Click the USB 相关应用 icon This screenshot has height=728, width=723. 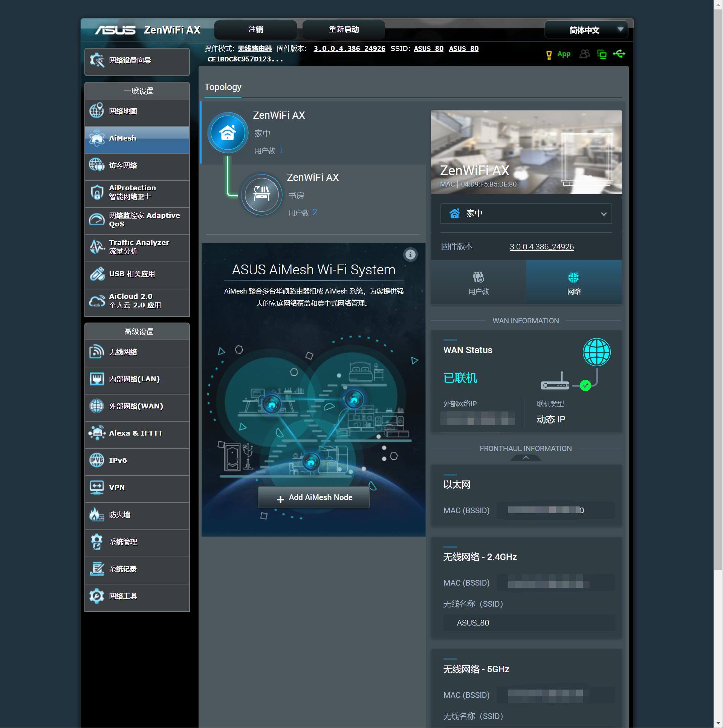[x=97, y=274]
